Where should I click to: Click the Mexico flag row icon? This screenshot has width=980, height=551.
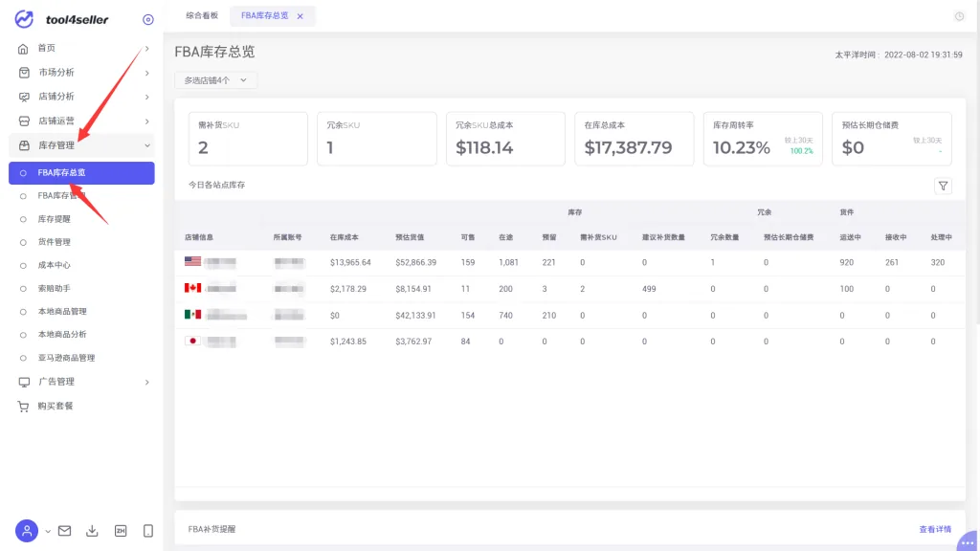tap(192, 314)
